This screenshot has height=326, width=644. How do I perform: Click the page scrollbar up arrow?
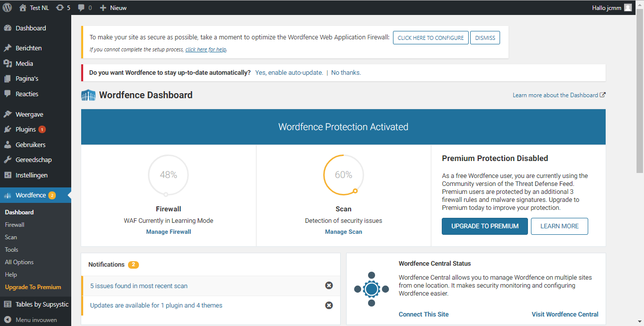(x=640, y=4)
